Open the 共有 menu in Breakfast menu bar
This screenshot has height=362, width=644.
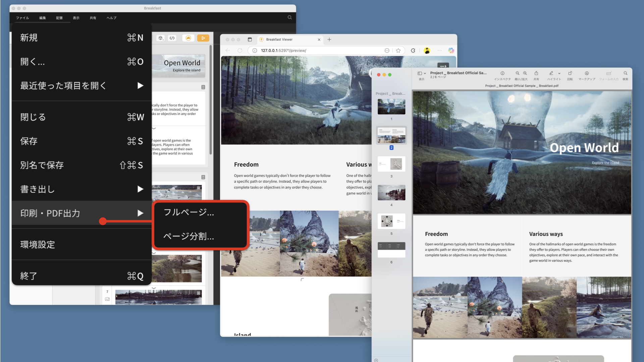coord(93,18)
